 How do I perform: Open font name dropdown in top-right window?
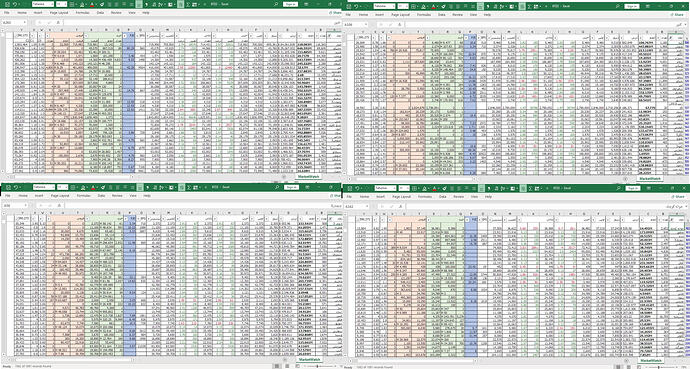point(393,6)
